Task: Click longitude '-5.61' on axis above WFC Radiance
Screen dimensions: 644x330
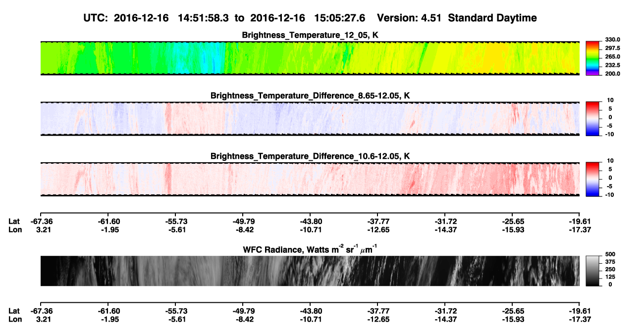Action: [176, 229]
